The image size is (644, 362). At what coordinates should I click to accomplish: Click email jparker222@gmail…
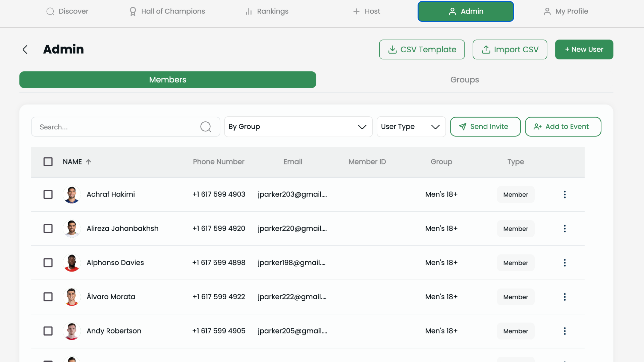(292, 297)
